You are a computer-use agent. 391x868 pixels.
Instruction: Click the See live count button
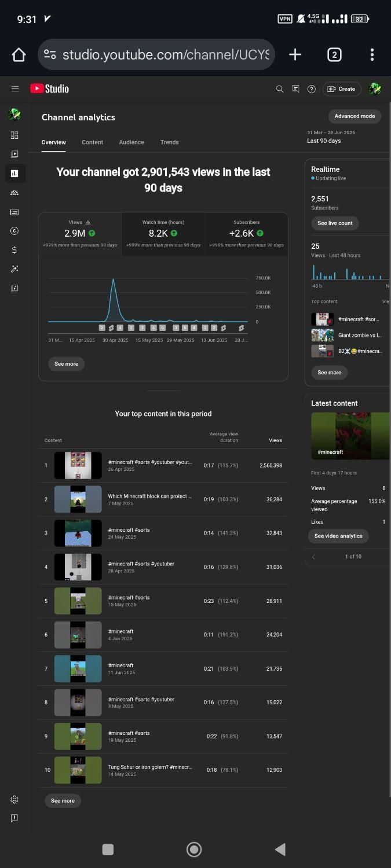(x=335, y=223)
